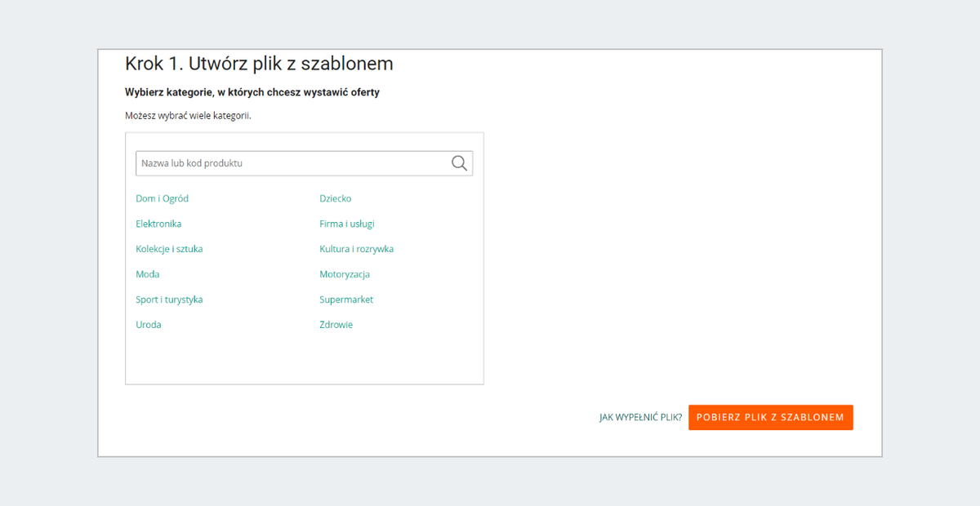Open the Uroda category
The width and height of the screenshot is (980, 506).
coord(149,325)
